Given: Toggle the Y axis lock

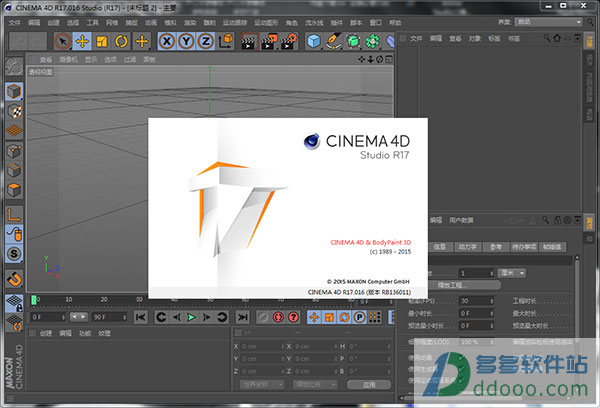Looking at the screenshot, I should pos(186,41).
